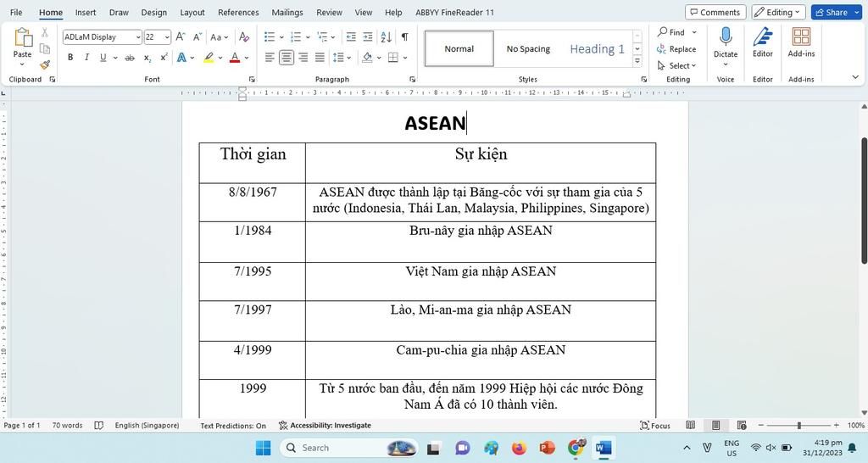Image resolution: width=868 pixels, height=463 pixels.
Task: Choose the font color red swatch
Action: (x=235, y=58)
